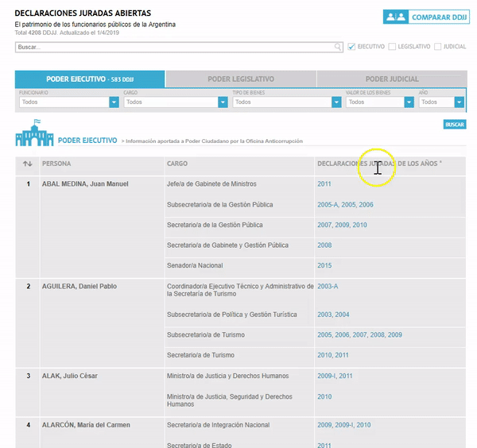Focus the Buscar search field

[x=179, y=47]
